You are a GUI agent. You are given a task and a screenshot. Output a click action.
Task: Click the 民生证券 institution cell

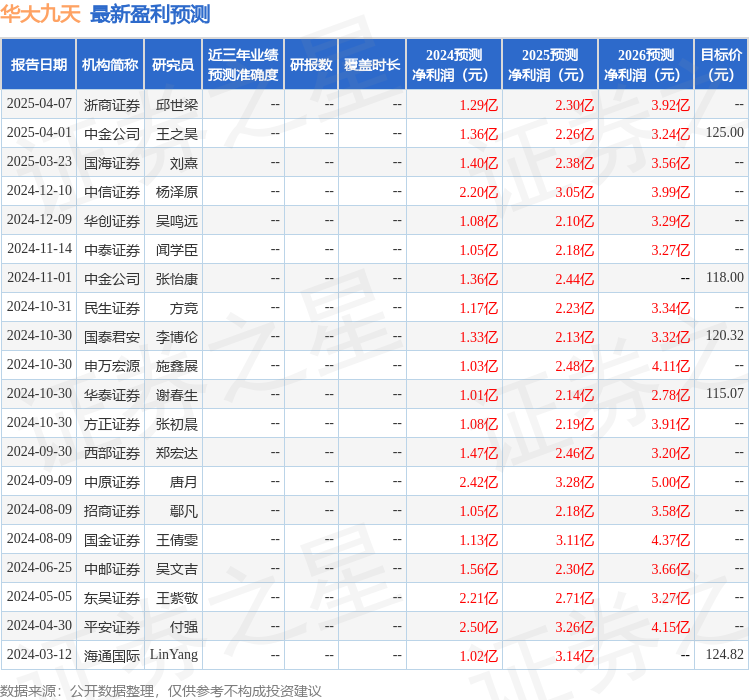point(112,308)
